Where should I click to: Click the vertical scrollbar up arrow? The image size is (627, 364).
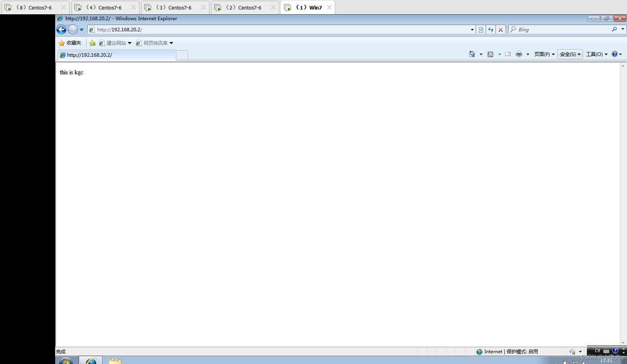pyautogui.click(x=623, y=65)
